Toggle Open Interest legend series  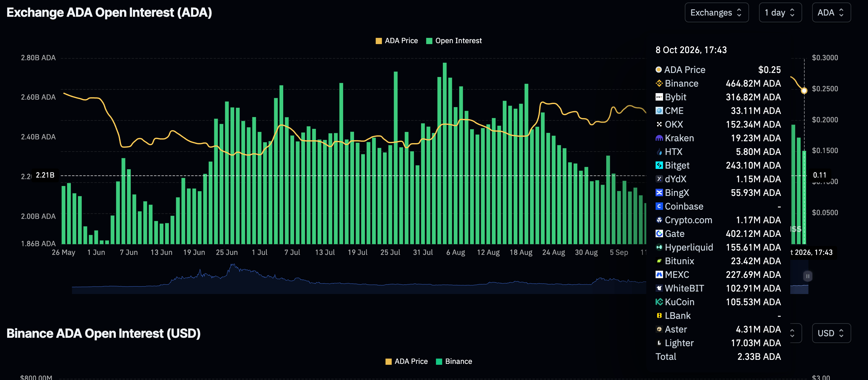[454, 41]
